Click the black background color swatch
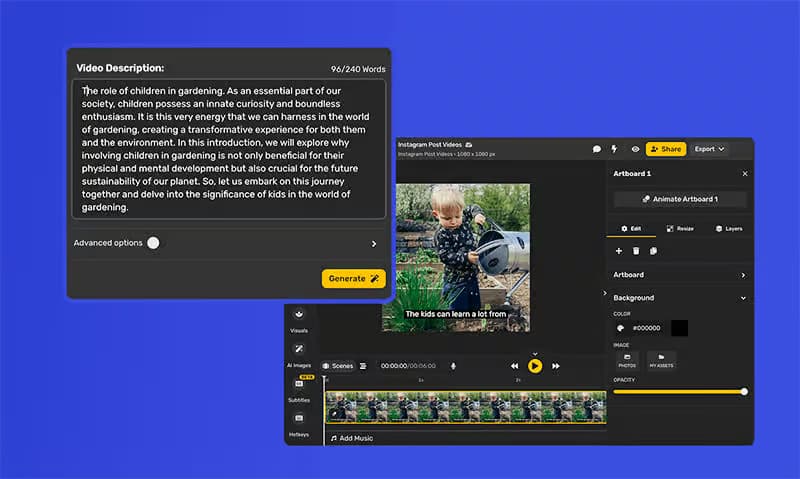Image resolution: width=800 pixels, height=479 pixels. click(x=679, y=328)
